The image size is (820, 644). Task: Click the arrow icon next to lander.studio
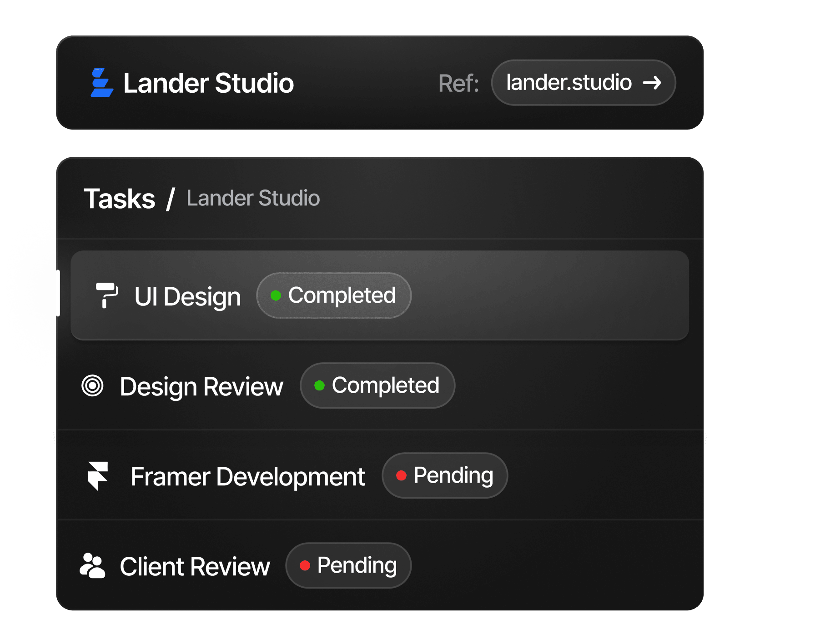(x=652, y=83)
